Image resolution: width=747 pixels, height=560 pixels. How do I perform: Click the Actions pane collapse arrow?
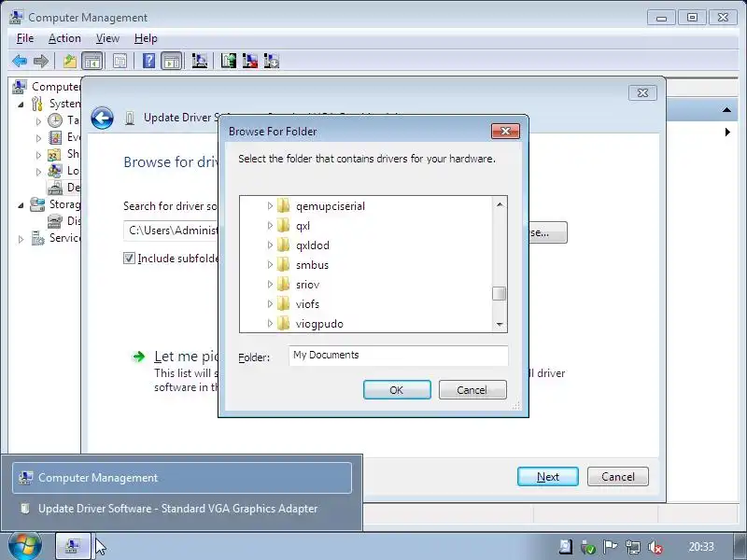click(726, 110)
